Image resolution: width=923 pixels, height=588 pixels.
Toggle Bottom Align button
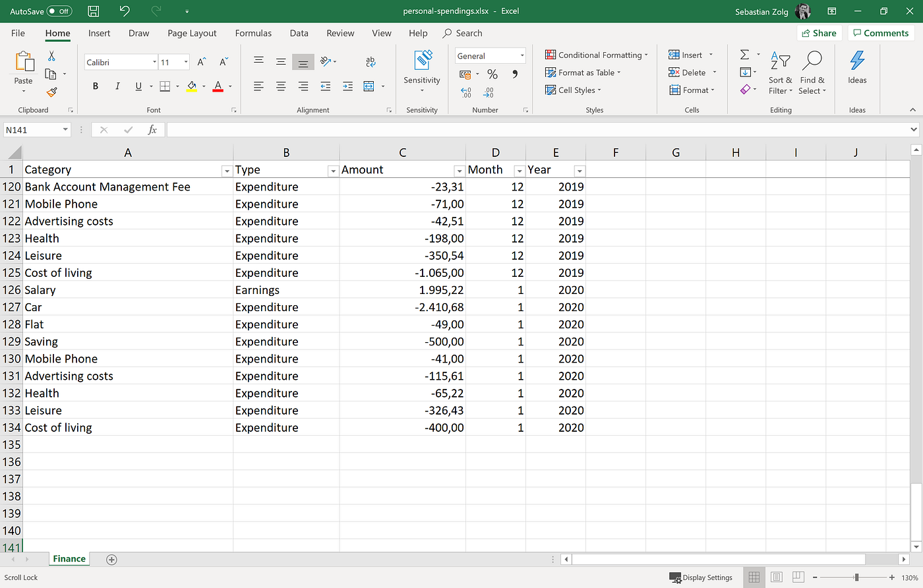303,62
